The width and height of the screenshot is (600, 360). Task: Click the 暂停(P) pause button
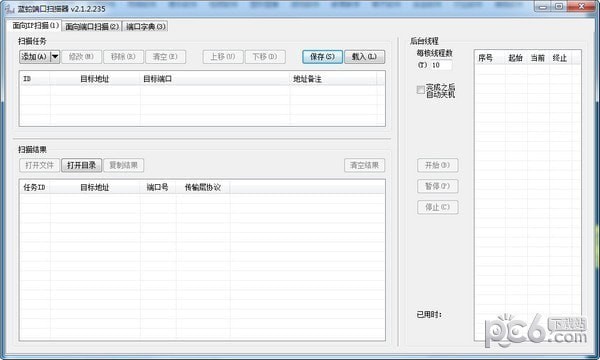(x=437, y=186)
